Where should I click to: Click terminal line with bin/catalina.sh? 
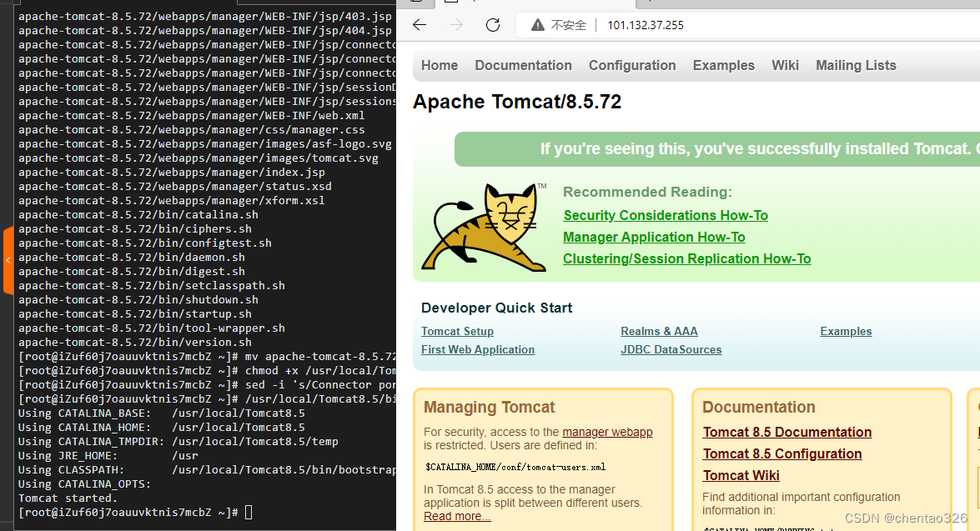[138, 215]
